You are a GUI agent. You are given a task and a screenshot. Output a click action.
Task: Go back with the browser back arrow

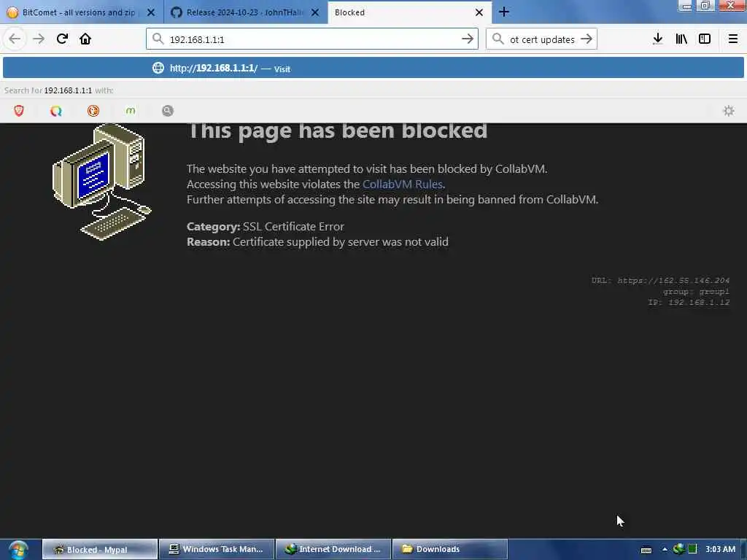coord(15,39)
